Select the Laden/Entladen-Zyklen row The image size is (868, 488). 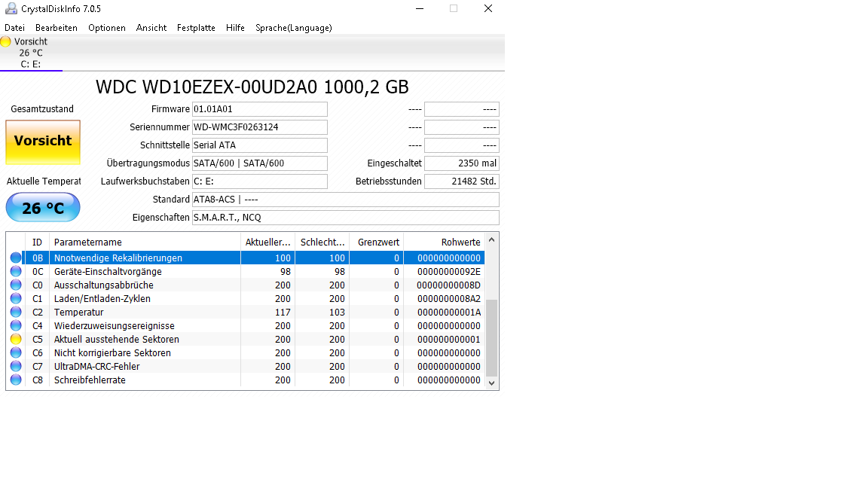[x=246, y=298]
